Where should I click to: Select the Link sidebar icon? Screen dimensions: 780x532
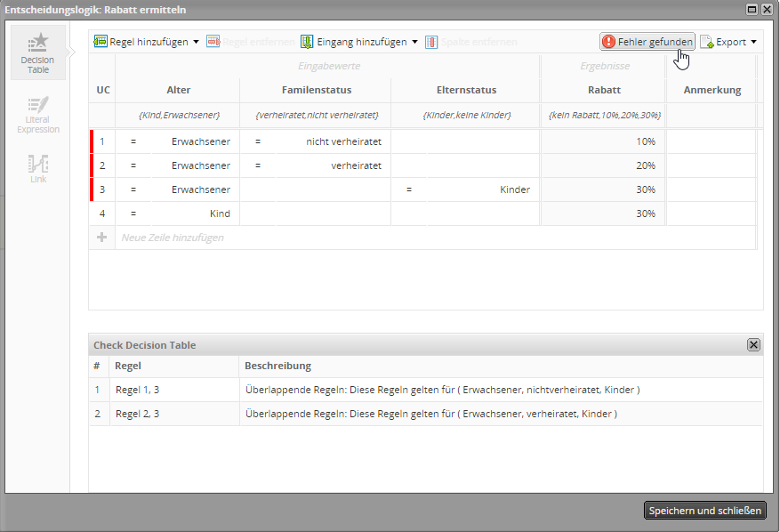[x=38, y=169]
